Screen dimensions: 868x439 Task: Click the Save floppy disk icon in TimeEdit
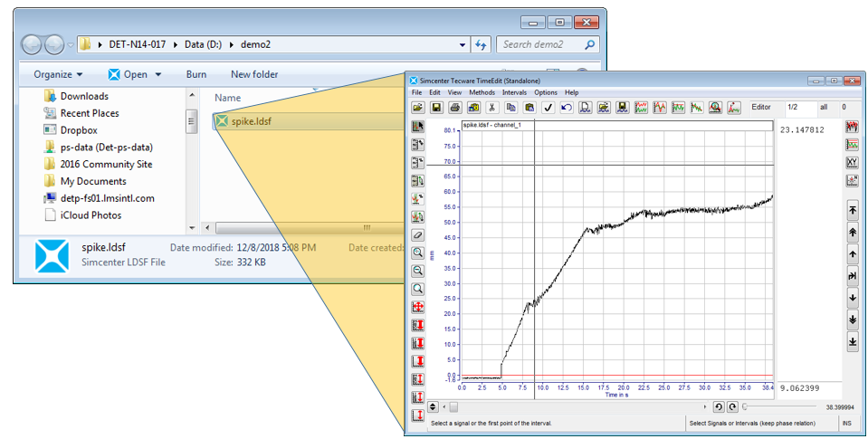(435, 108)
